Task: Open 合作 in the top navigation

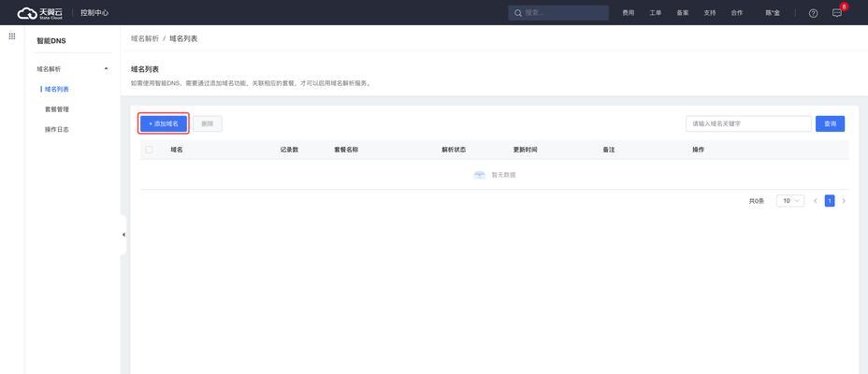Action: tap(737, 13)
